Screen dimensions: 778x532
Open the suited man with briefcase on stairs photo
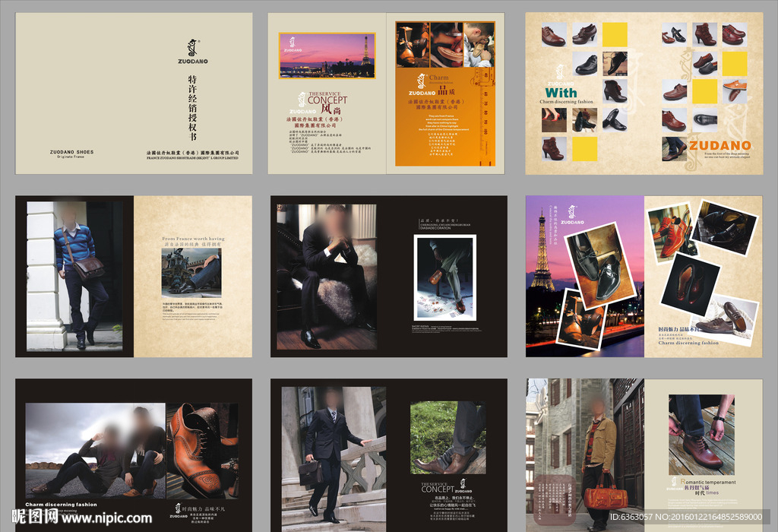[x=334, y=459]
